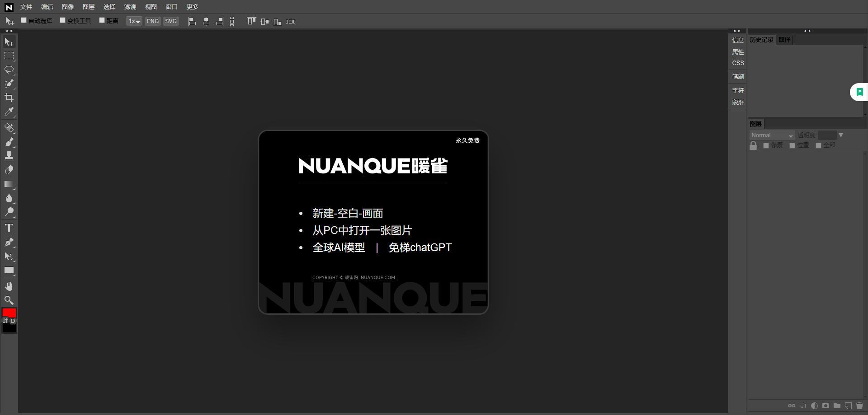Open the red foreground color swatch

[9, 312]
